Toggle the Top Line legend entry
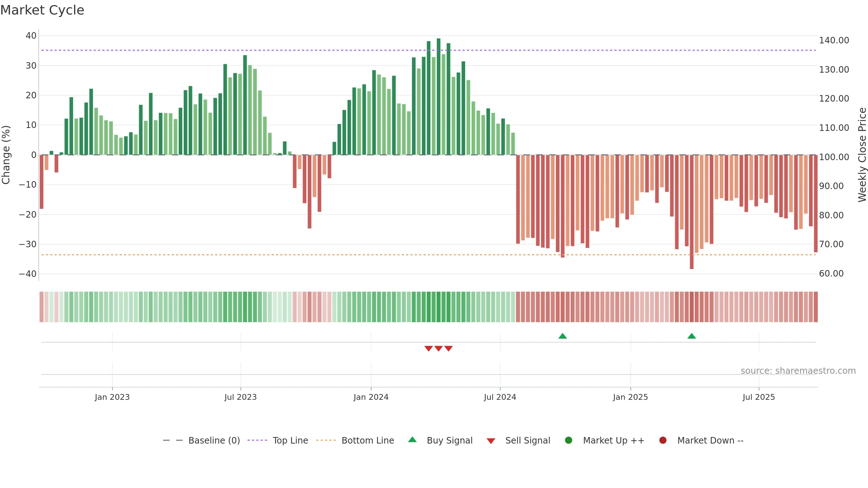The width and height of the screenshot is (868, 488). click(x=278, y=440)
